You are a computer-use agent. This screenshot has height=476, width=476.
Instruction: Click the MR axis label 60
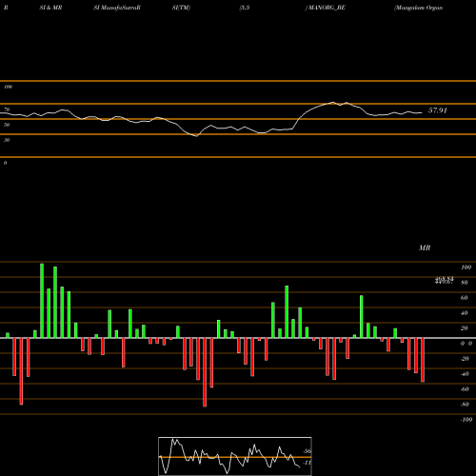tap(465, 298)
